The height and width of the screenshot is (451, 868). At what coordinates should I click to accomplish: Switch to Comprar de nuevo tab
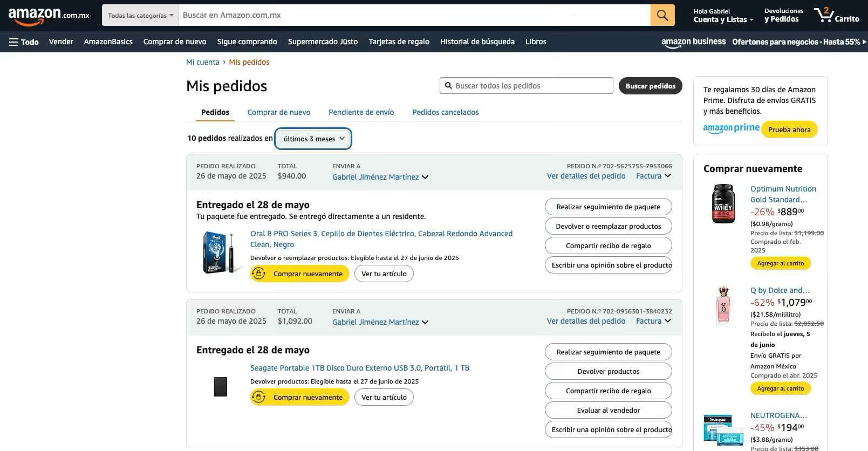[279, 112]
